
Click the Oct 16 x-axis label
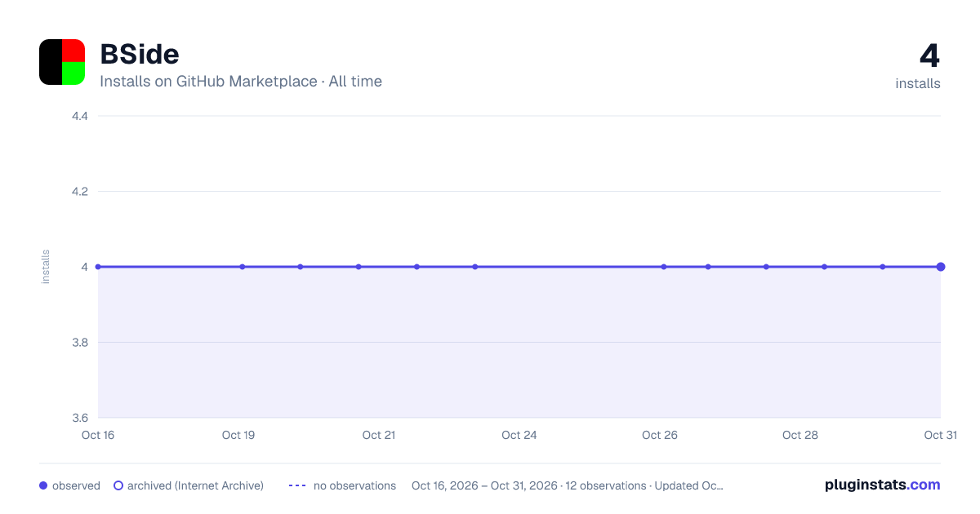click(98, 435)
